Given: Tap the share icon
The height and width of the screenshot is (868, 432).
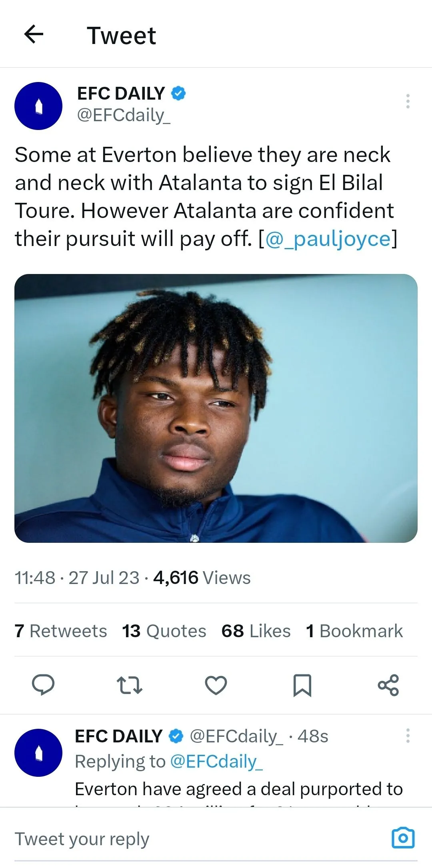Looking at the screenshot, I should click(x=388, y=685).
